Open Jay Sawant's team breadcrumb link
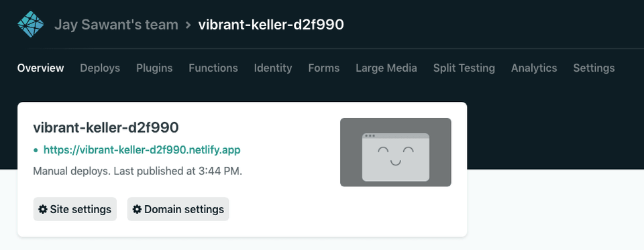 pos(116,25)
